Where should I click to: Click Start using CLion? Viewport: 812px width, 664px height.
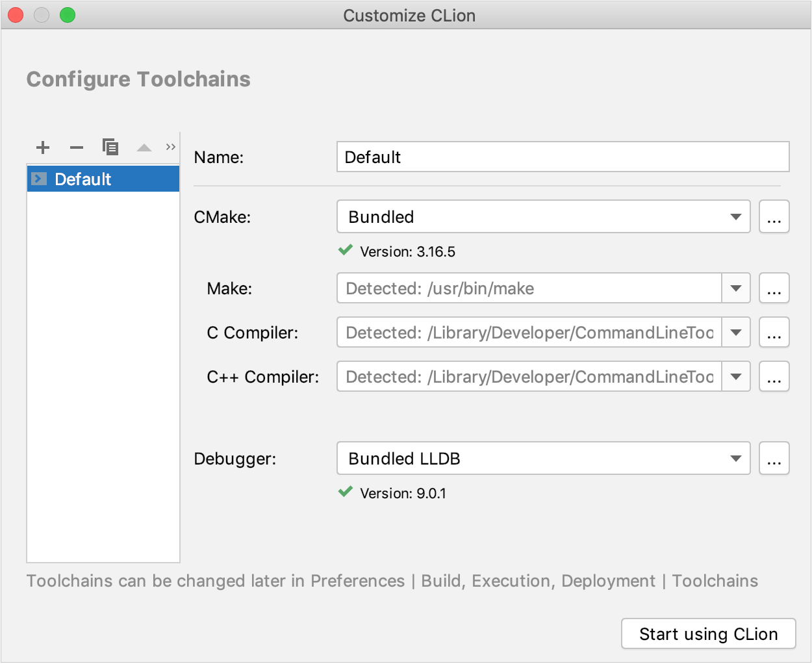(709, 633)
